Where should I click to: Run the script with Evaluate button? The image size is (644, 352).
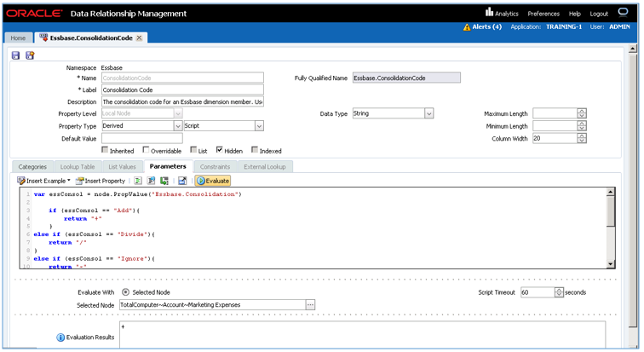pos(213,181)
